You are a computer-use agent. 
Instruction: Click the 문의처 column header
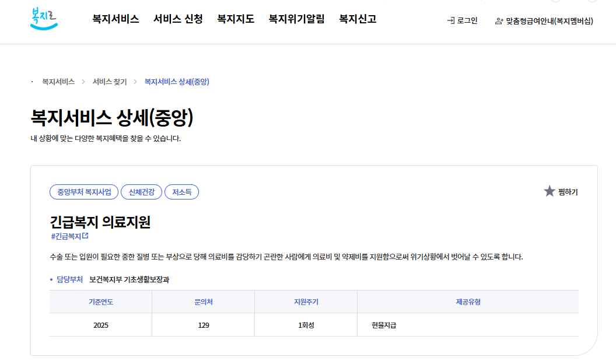[x=204, y=302]
